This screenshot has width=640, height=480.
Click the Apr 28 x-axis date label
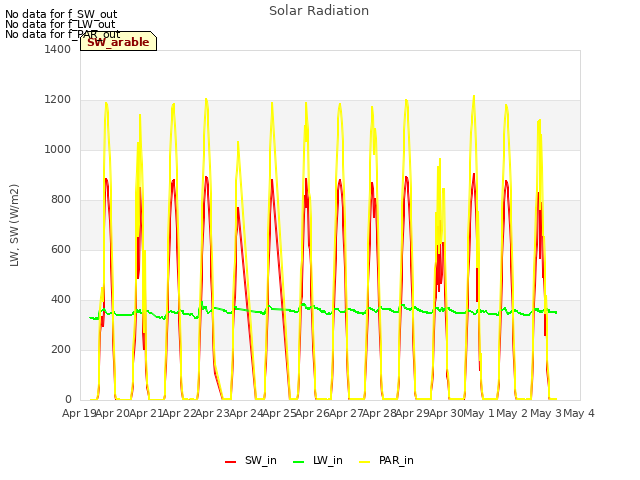tap(379, 413)
